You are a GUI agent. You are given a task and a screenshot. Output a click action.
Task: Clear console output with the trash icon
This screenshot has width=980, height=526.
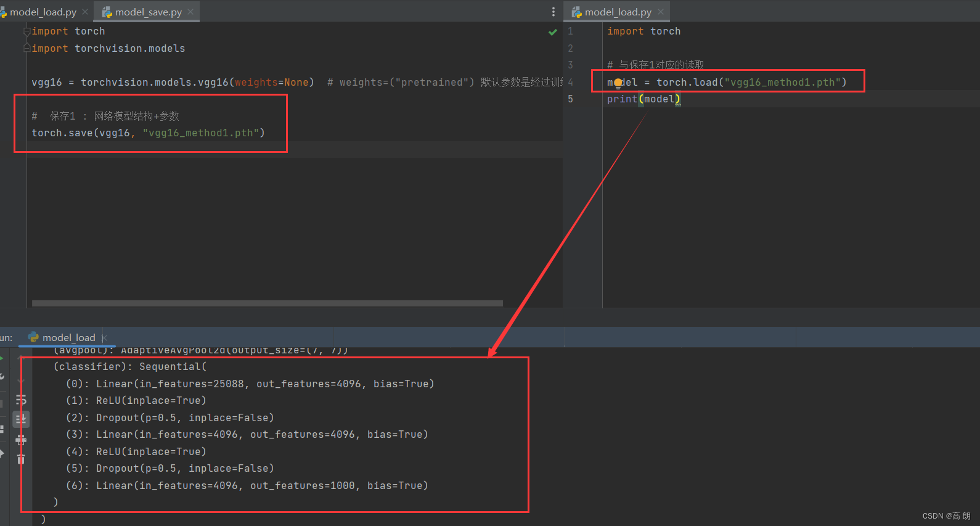coord(21,459)
